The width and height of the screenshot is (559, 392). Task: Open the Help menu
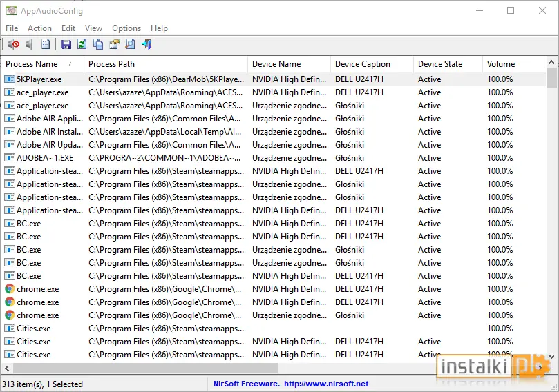tap(159, 28)
